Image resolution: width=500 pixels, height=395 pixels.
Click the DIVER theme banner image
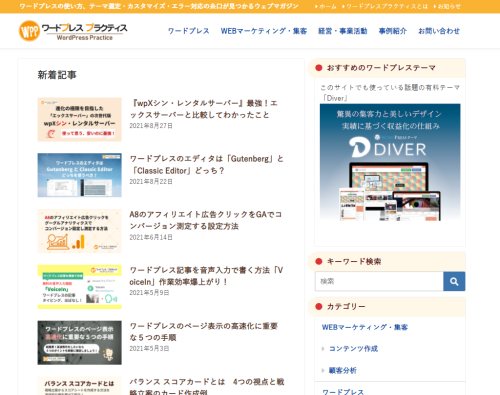tap(390, 162)
